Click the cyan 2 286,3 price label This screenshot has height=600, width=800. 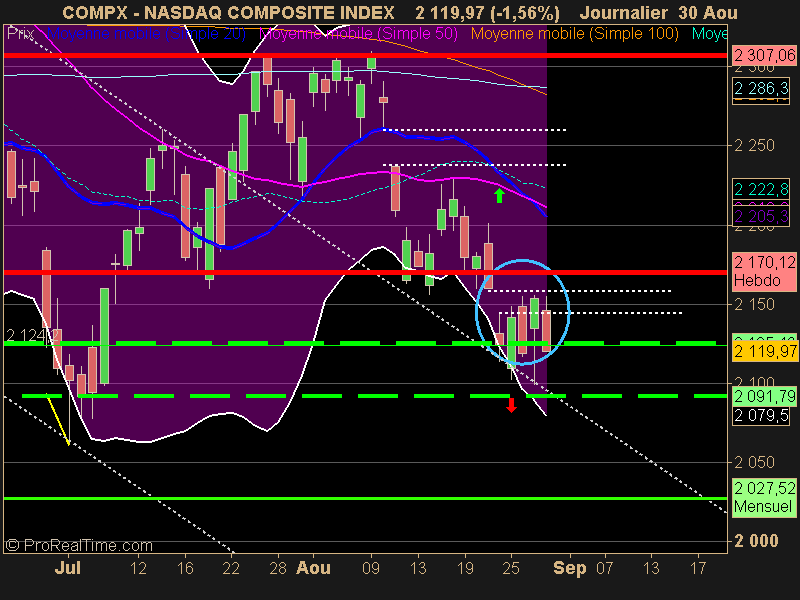[x=761, y=89]
